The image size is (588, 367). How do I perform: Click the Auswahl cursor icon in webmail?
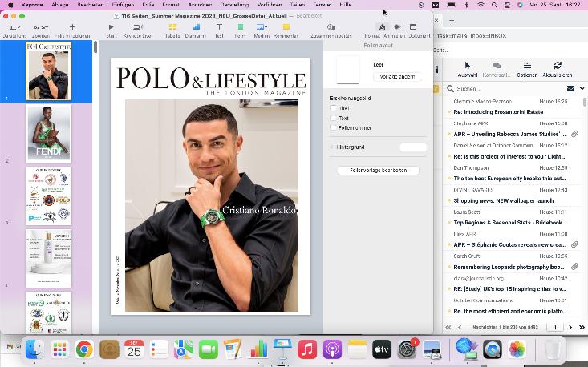467,66
